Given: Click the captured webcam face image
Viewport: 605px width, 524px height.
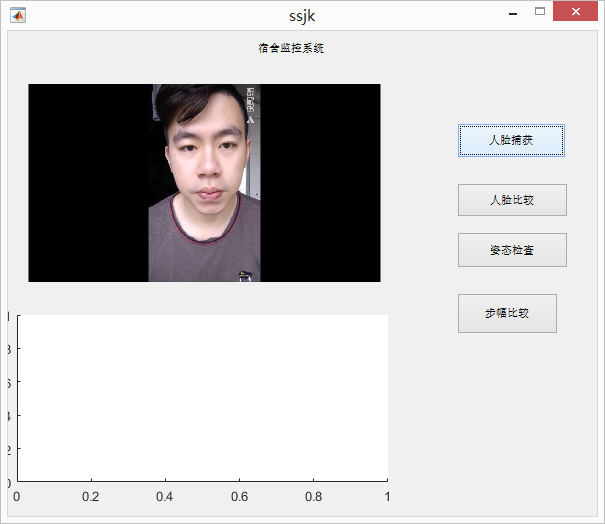Looking at the screenshot, I should (x=204, y=182).
